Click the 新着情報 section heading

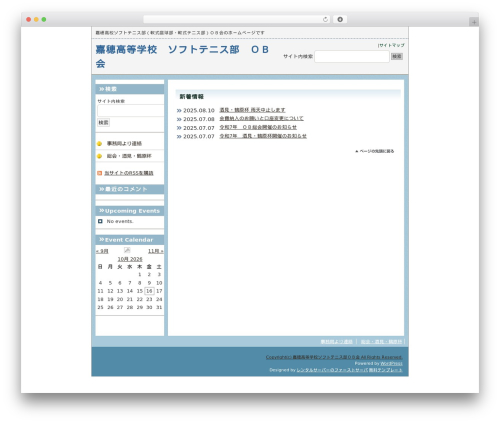tap(192, 97)
